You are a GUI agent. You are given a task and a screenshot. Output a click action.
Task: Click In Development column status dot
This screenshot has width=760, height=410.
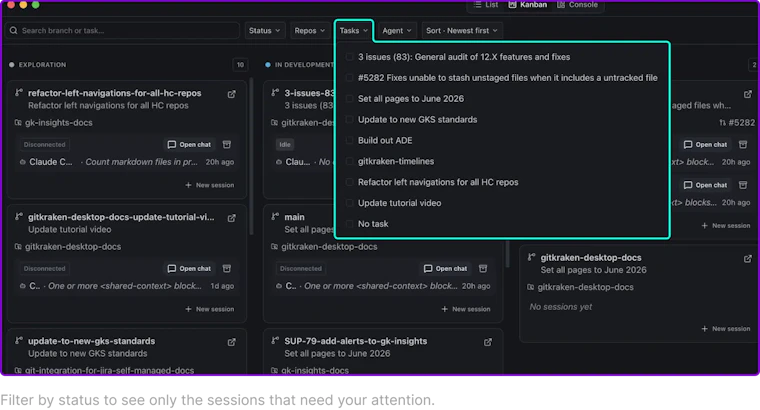[268, 64]
